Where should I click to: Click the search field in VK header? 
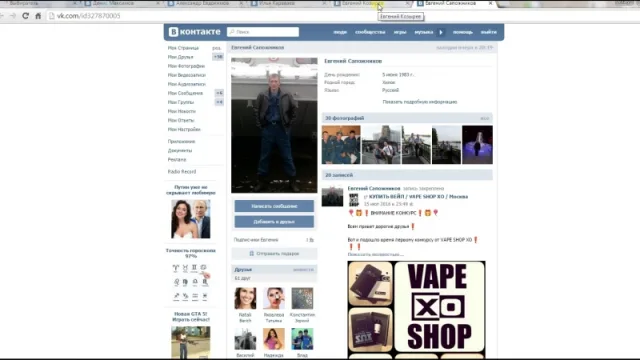(x=263, y=32)
